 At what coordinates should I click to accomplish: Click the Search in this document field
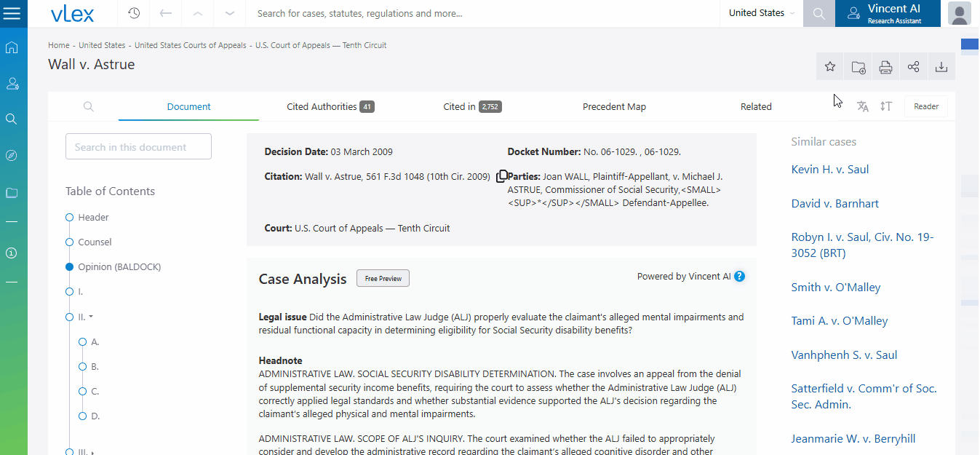pos(138,147)
